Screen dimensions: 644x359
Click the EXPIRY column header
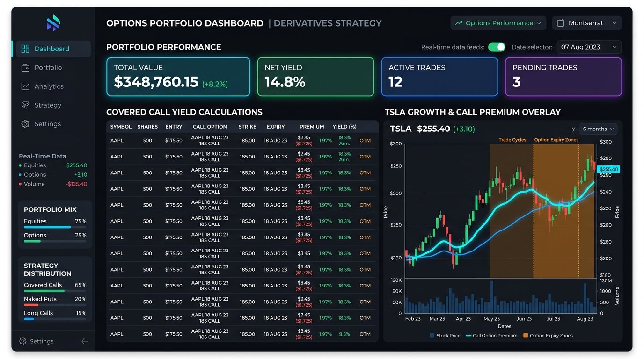(276, 127)
